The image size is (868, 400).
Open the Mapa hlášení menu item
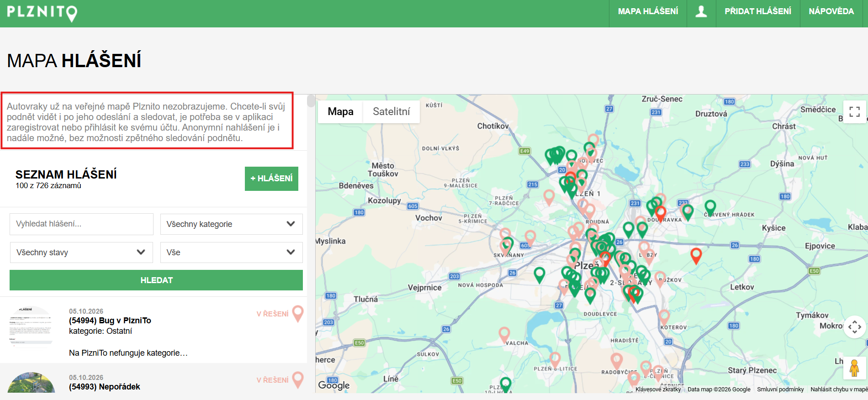click(648, 11)
